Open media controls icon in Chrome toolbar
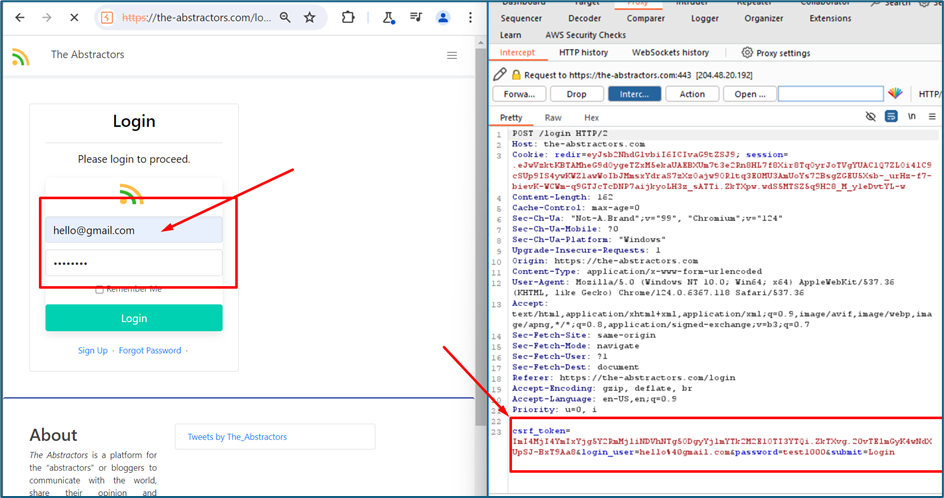The image size is (944, 498). [416, 17]
